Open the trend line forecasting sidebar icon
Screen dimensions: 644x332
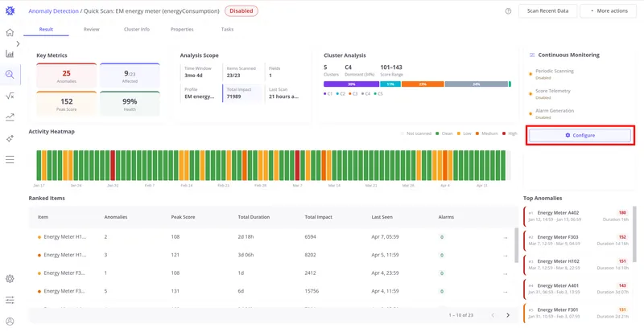pos(10,117)
